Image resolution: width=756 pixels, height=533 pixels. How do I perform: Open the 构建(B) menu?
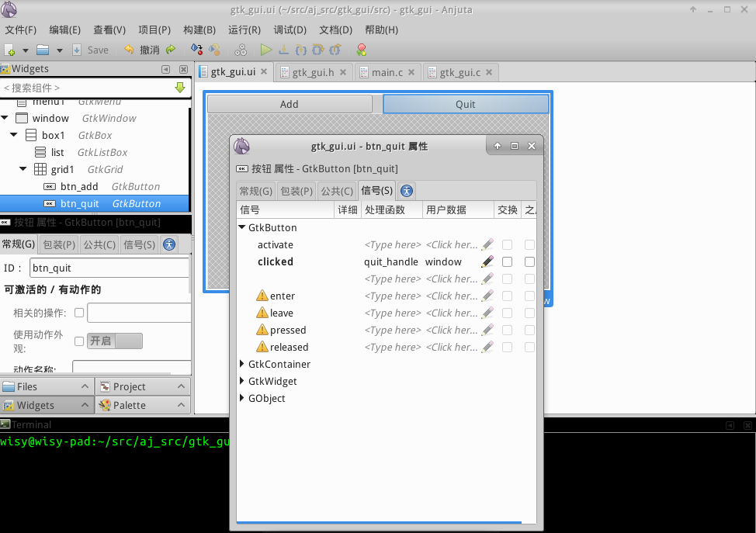[199, 30]
